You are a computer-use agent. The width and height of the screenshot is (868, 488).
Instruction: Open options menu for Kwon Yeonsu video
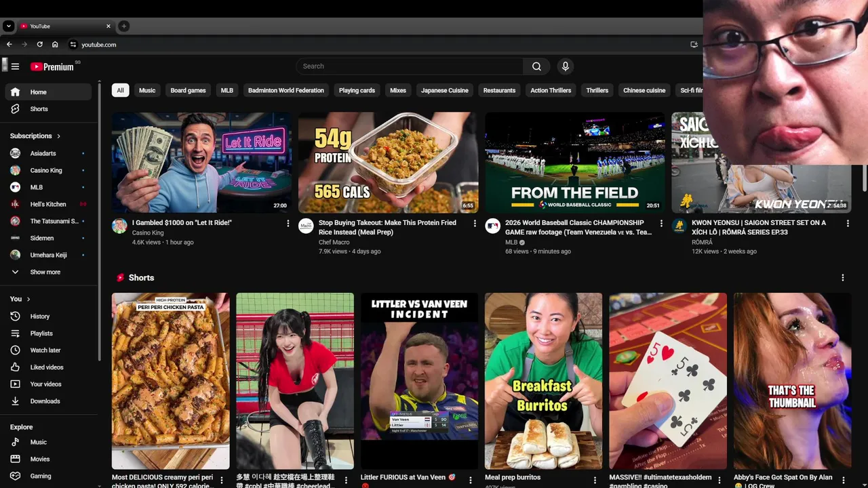click(848, 223)
